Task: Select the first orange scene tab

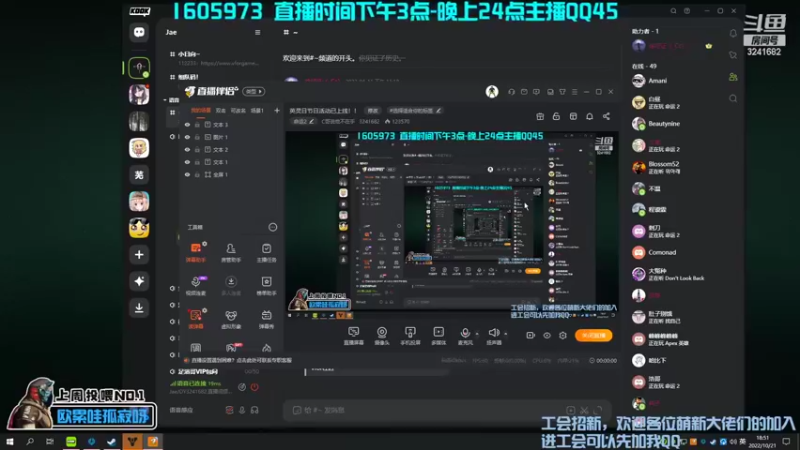Action: [x=201, y=110]
